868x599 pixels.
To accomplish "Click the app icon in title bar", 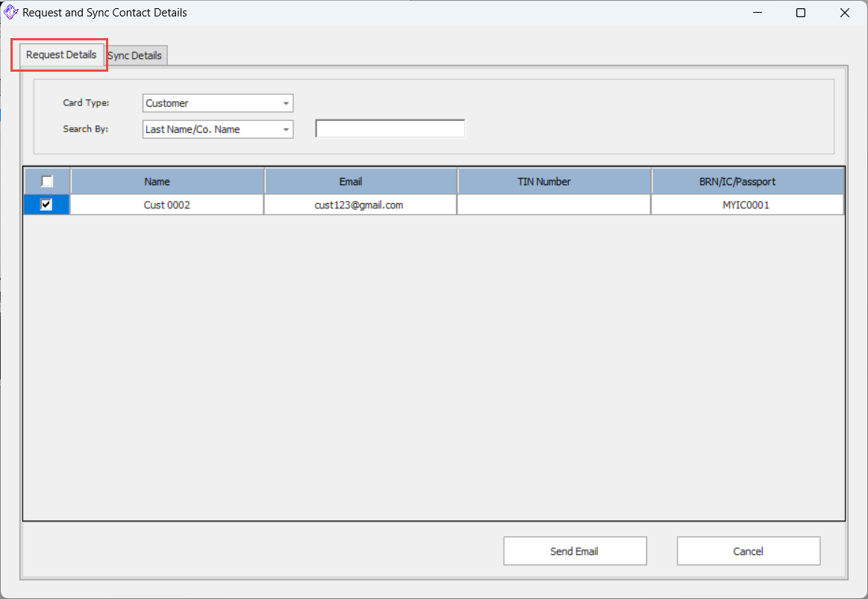I will pyautogui.click(x=11, y=13).
